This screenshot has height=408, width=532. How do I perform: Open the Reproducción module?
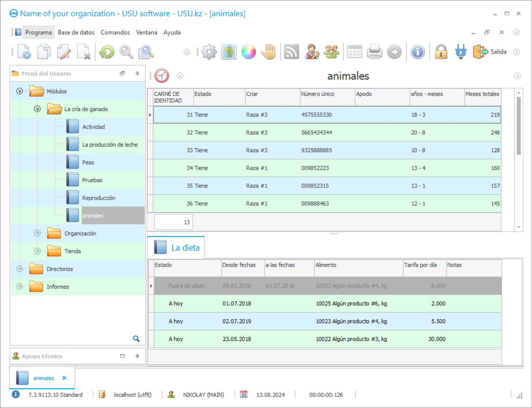(99, 198)
